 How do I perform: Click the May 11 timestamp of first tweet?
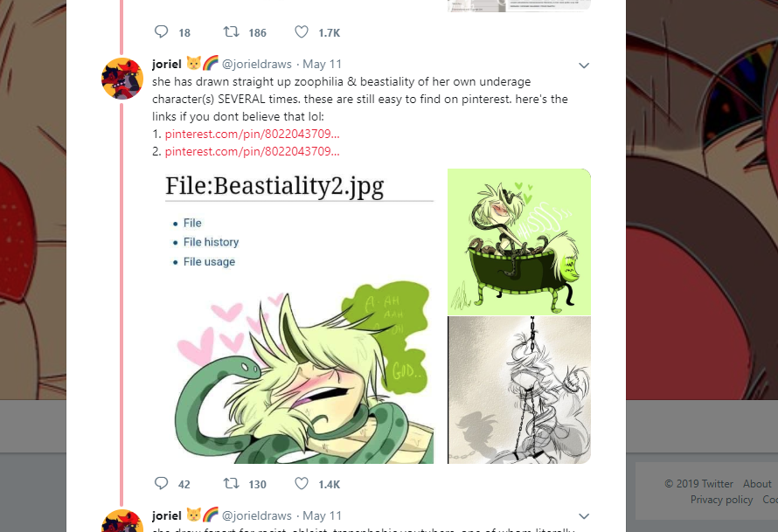322,64
